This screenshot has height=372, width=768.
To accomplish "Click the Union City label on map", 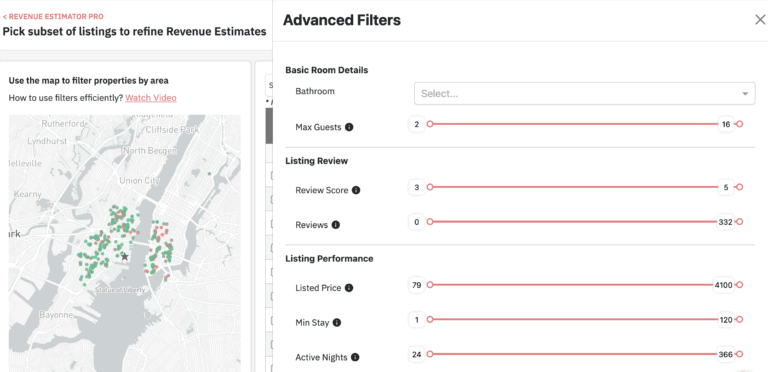I will click(140, 181).
